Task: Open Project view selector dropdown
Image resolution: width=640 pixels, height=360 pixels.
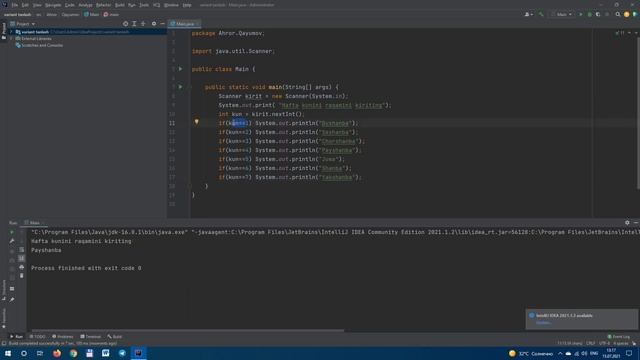Action: click(23, 24)
